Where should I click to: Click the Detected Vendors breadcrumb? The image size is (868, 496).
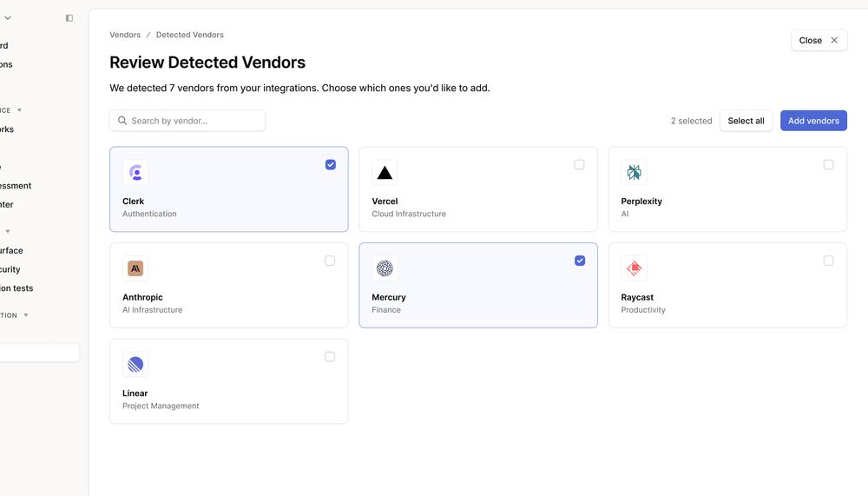point(190,35)
